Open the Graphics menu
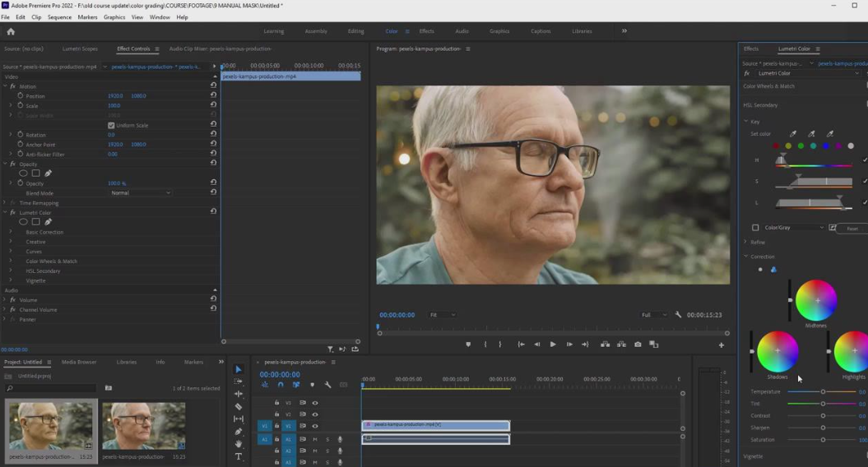 [x=114, y=17]
